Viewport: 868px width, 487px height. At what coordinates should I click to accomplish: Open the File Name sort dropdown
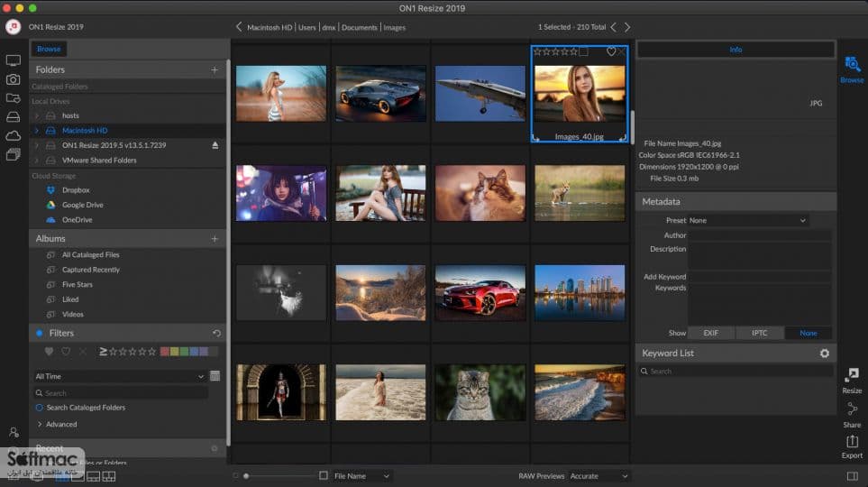tap(361, 476)
